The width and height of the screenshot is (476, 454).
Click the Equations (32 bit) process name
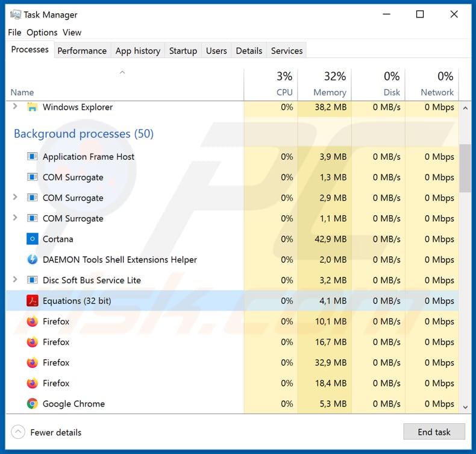coord(77,301)
